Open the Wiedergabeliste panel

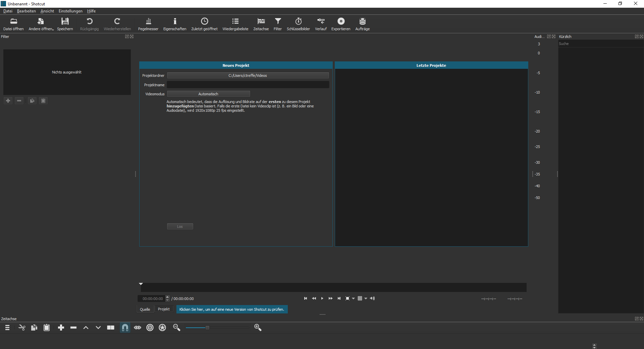(x=235, y=24)
